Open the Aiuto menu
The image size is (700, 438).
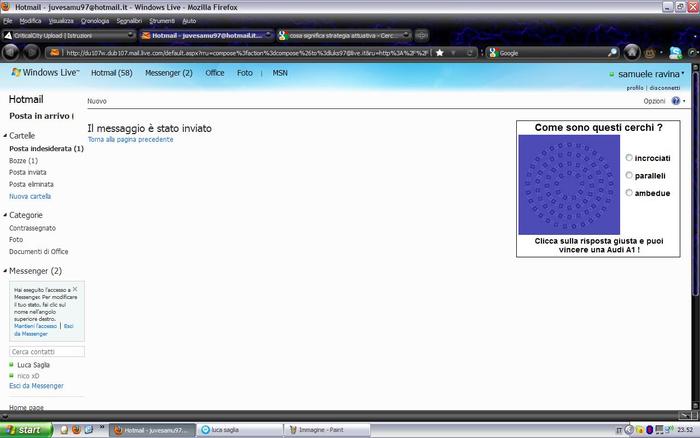pos(189,21)
